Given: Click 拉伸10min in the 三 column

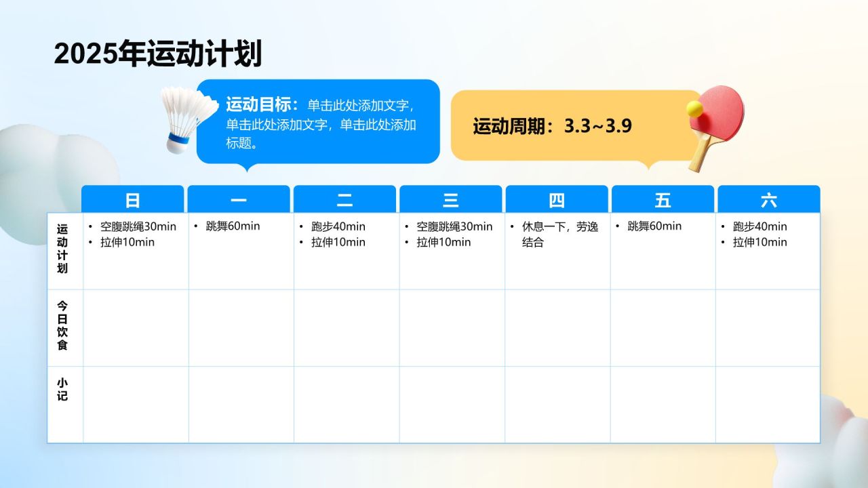Looking at the screenshot, I should click(443, 242).
